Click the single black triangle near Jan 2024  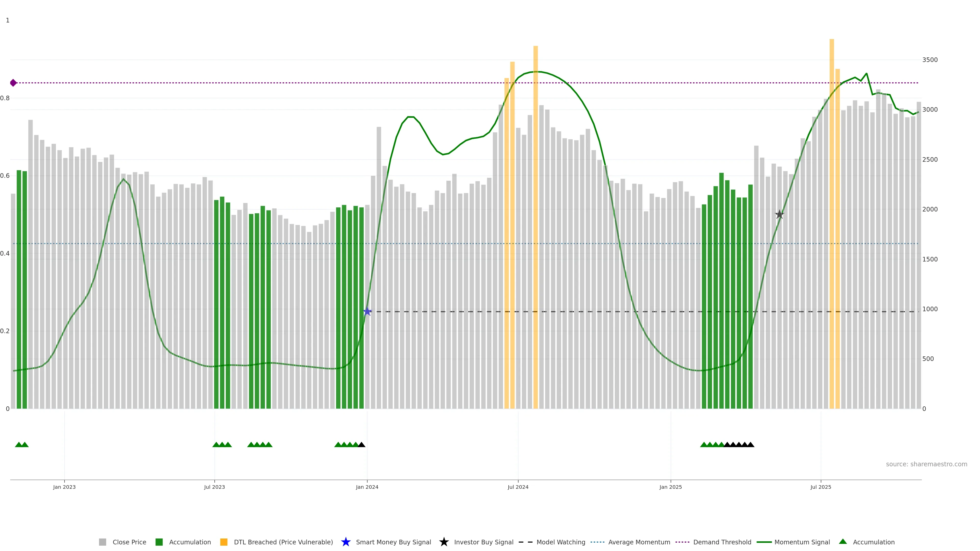pyautogui.click(x=361, y=445)
